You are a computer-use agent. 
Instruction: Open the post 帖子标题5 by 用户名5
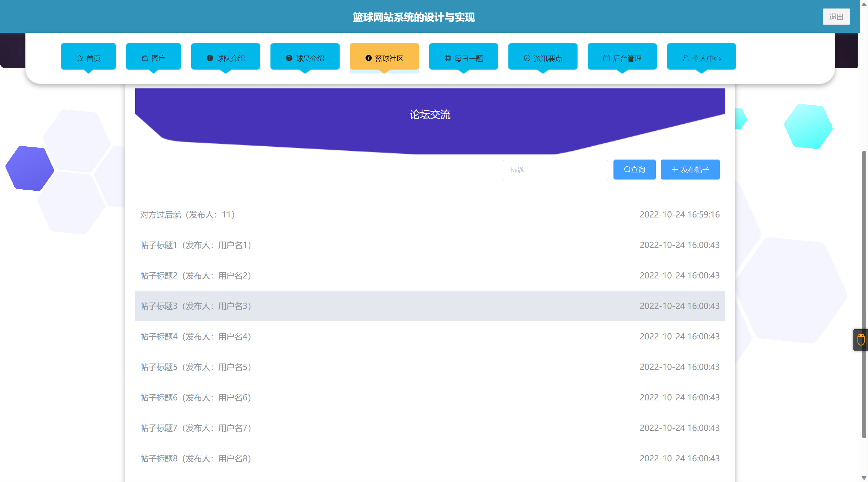click(x=430, y=367)
